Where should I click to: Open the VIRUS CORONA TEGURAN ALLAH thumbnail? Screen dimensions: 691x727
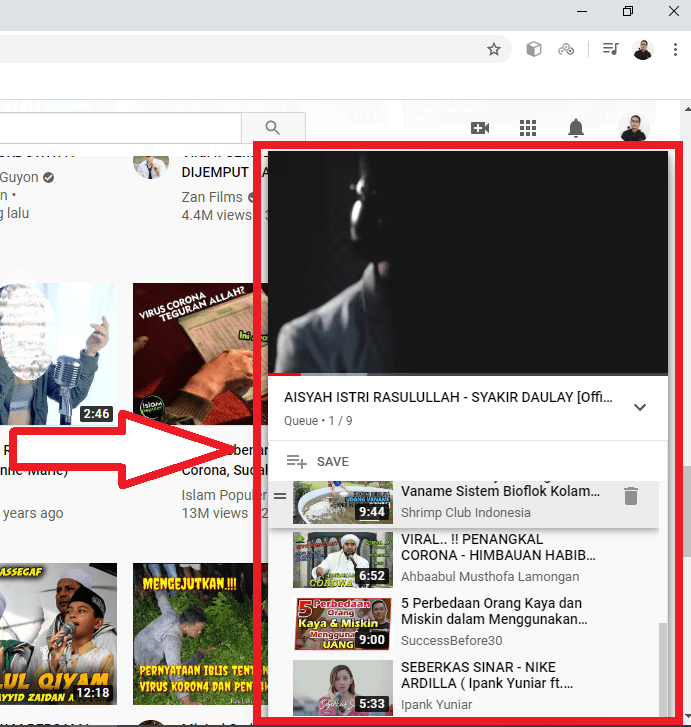click(200, 354)
